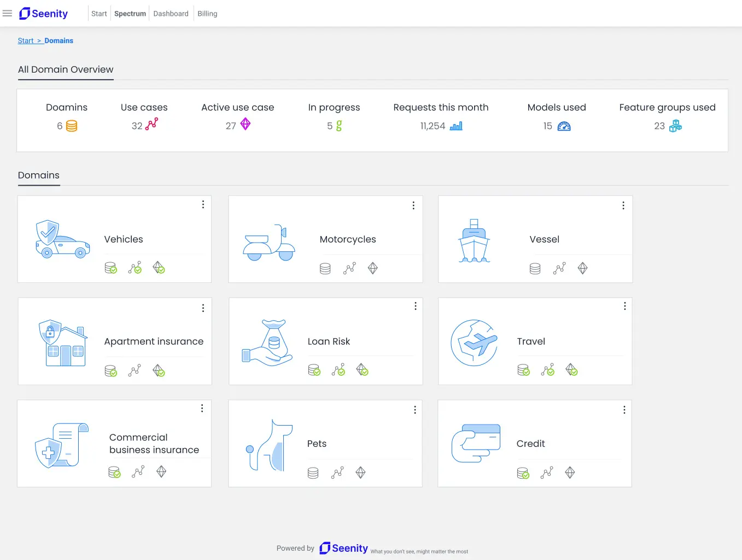The image size is (742, 560).
Task: Open the Travel card kebab menu
Action: pos(625,306)
